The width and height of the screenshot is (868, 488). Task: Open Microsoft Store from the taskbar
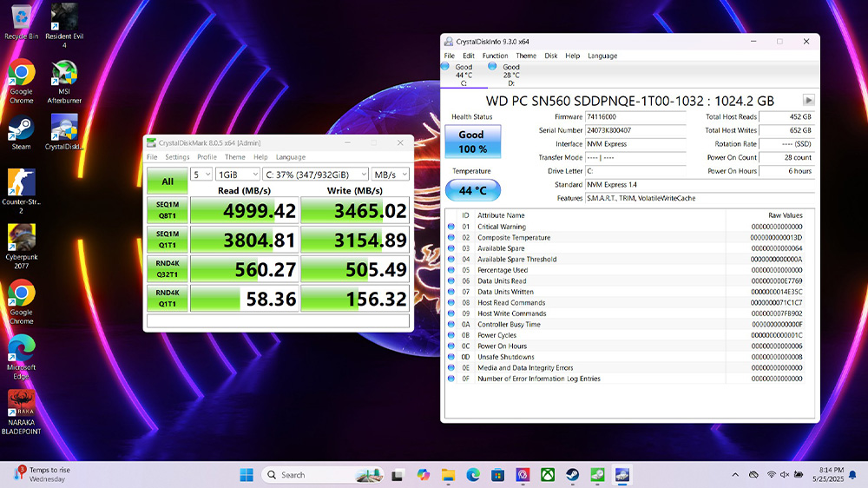coord(497,475)
